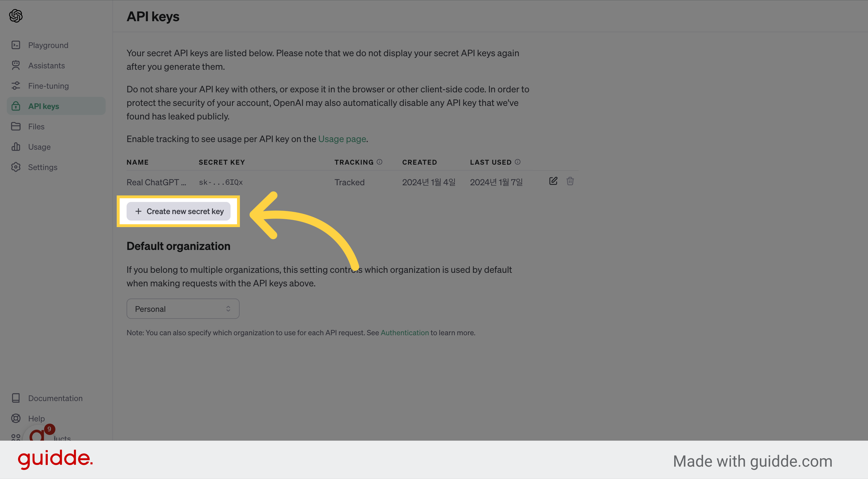
Task: Click the Fine-tuning sliders icon
Action: click(16, 86)
